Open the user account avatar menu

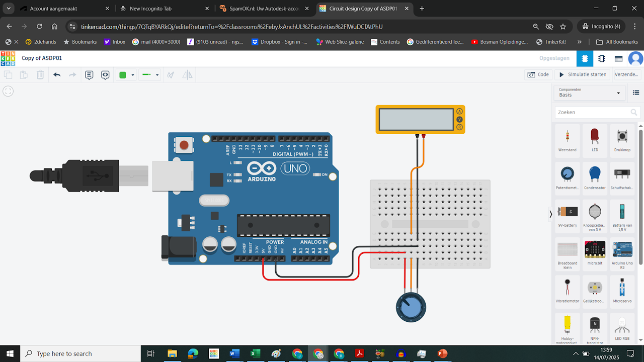(636, 58)
